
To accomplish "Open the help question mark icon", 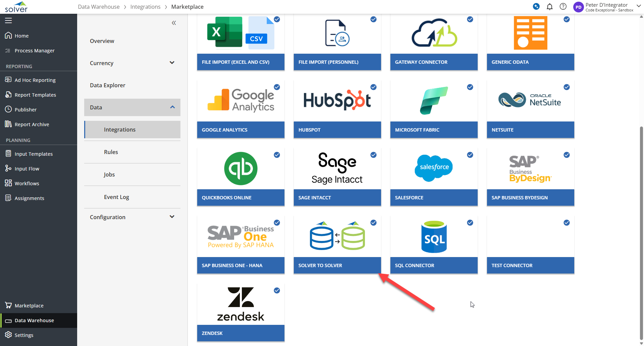I will click(x=563, y=7).
